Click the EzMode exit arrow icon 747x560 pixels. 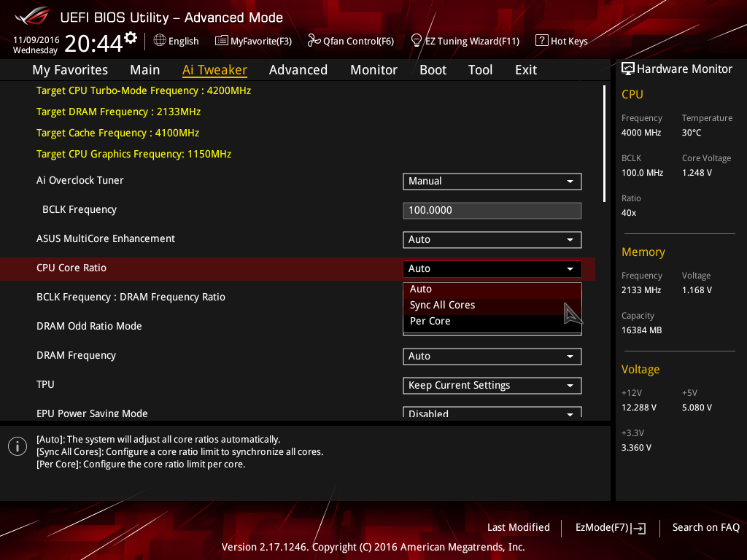(638, 528)
